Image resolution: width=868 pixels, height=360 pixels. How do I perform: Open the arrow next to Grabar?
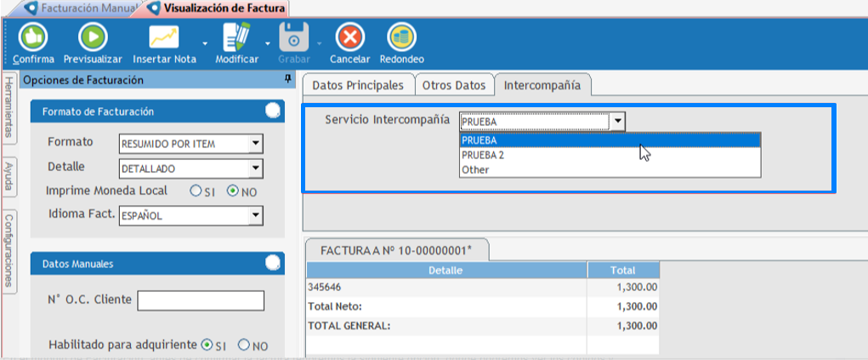[319, 43]
